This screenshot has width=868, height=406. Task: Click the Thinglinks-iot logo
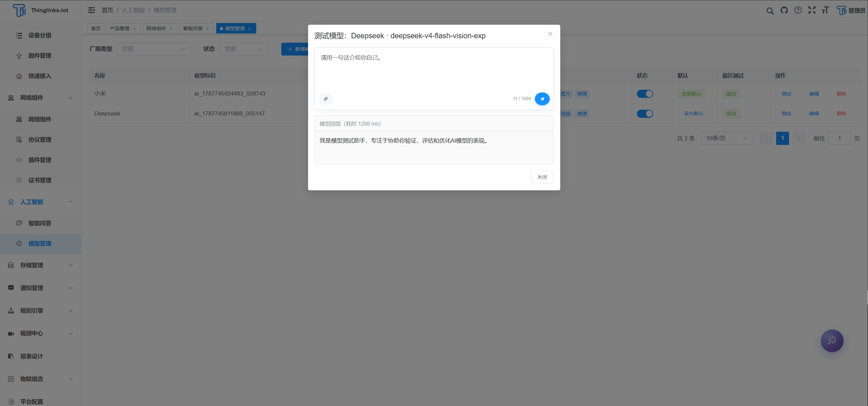[41, 10]
